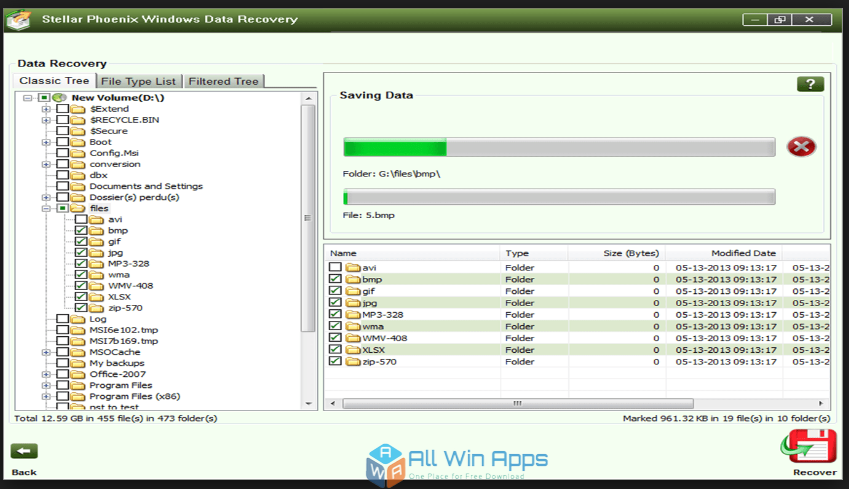This screenshot has width=849, height=491.
Task: Click the green Back arrow icon
Action: click(24, 451)
